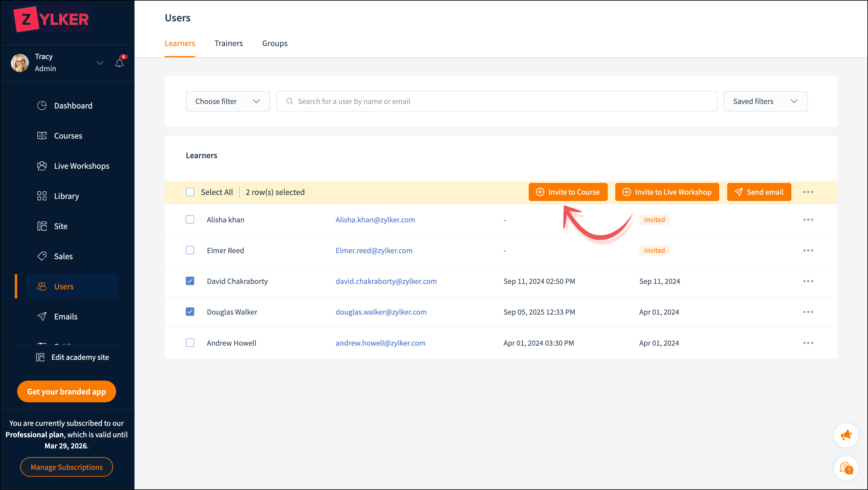Expand the Tracy Admin profile chevron
This screenshot has width=868, height=490.
tap(100, 63)
